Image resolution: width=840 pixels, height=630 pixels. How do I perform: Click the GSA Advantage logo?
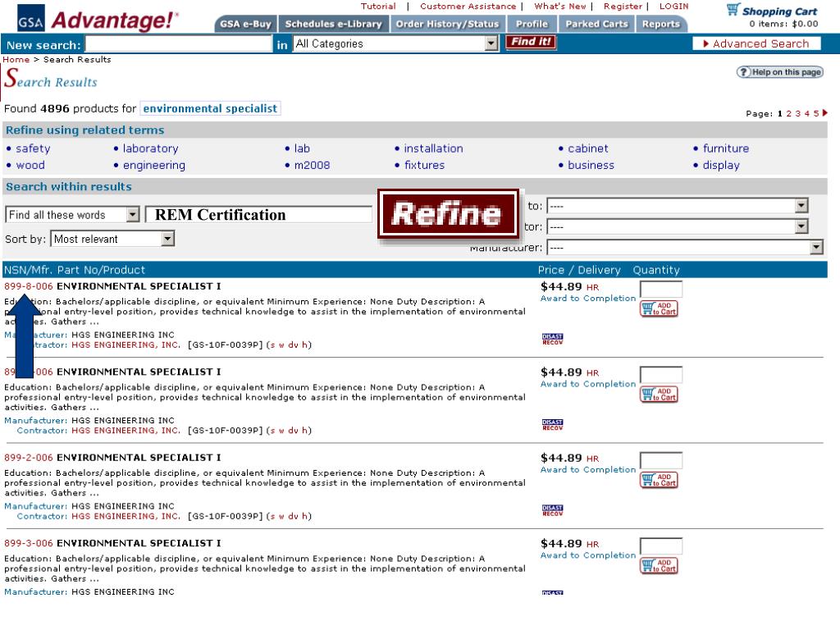point(98,20)
